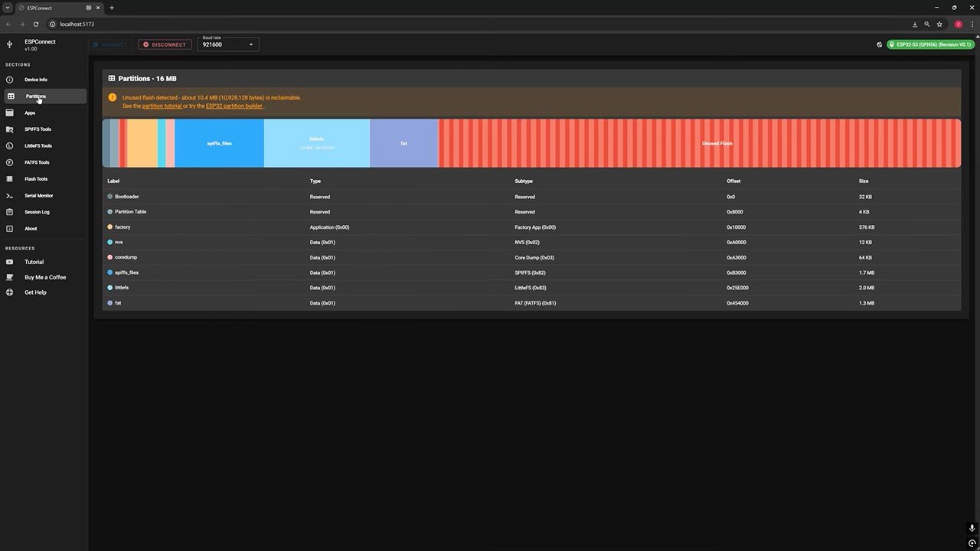
Task: Click the Tutorial video icon
Action: [10, 262]
